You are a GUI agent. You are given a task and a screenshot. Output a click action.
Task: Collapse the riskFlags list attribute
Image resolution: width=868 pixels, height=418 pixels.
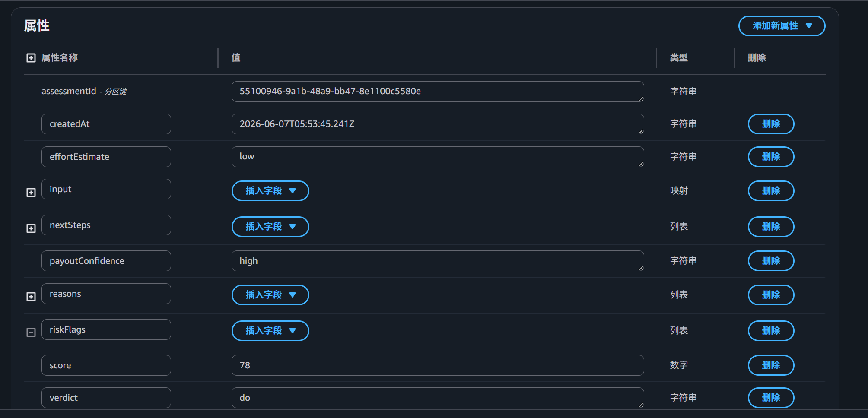[31, 332]
